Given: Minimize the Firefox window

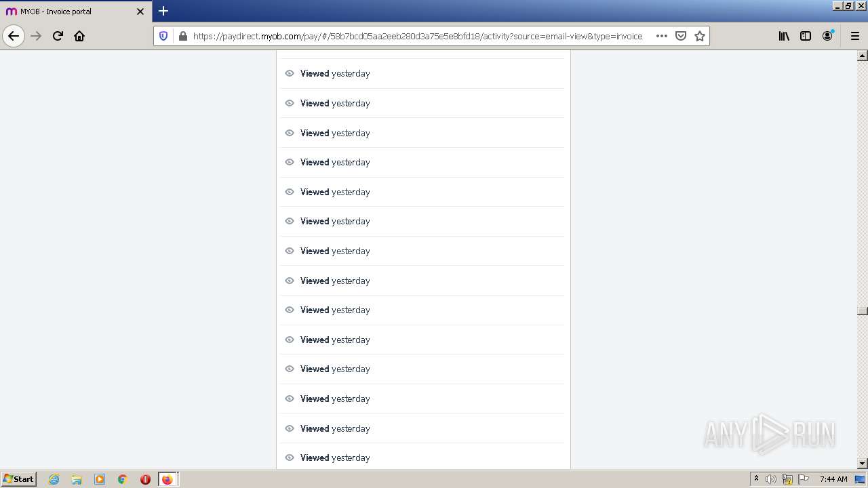Looking at the screenshot, I should click(837, 5).
